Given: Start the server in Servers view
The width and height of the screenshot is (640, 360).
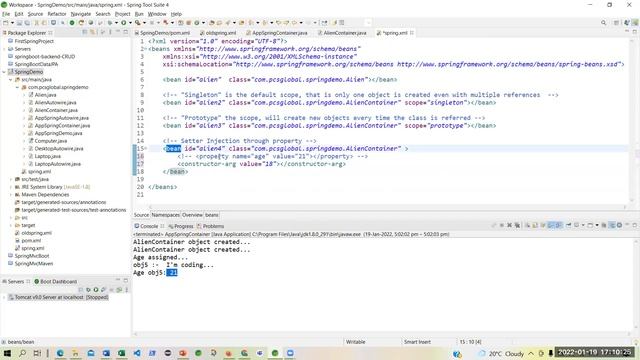Looking at the screenshot, I should pos(96,290).
